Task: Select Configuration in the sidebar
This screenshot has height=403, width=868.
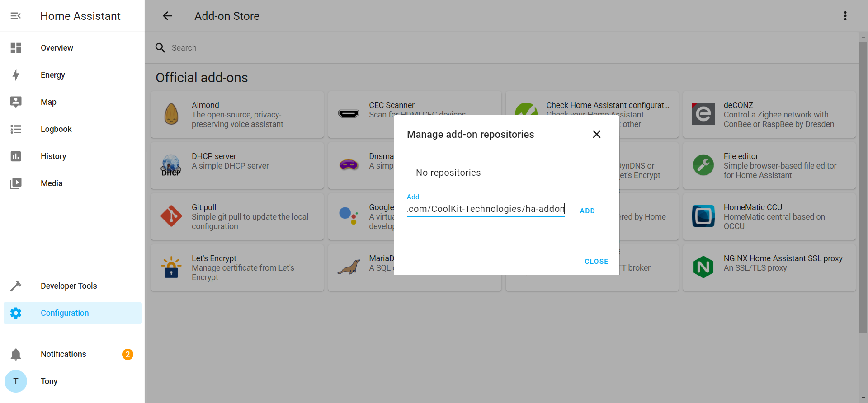Action: (72, 313)
